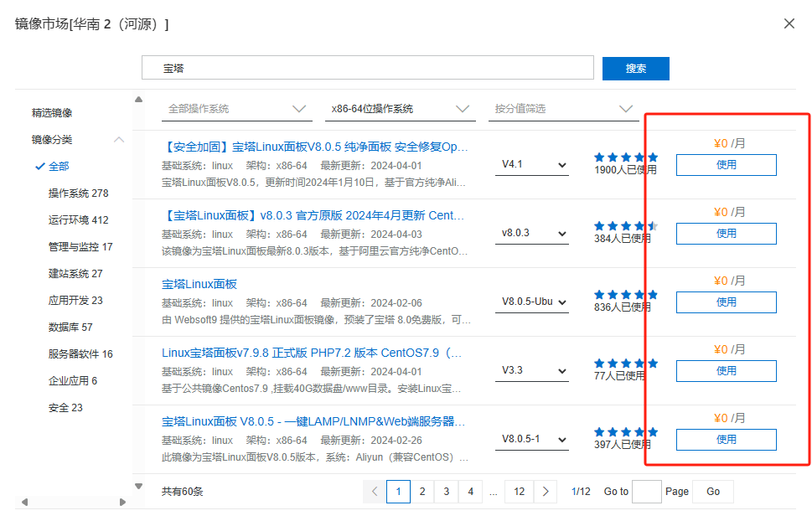The image size is (812, 521).
Task: Select the 运行环境 412 category
Action: click(78, 220)
